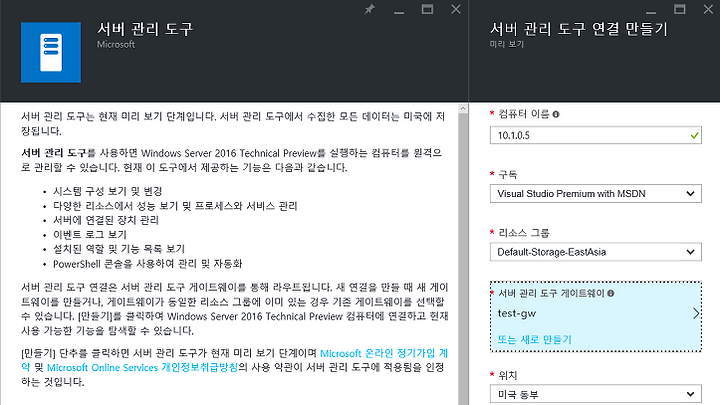Click green checkmark in computer name field
This screenshot has width=720, height=405.
point(694,135)
